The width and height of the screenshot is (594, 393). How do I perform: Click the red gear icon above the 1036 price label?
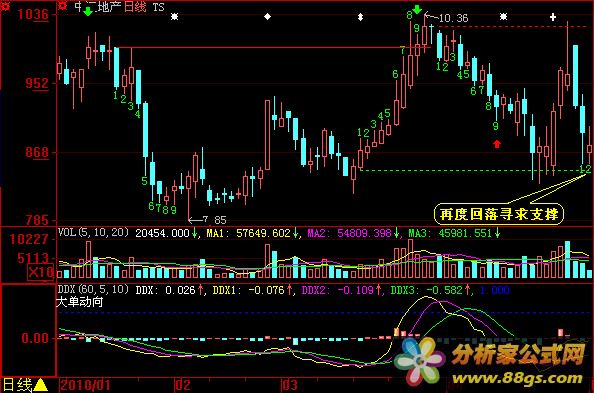5,5
